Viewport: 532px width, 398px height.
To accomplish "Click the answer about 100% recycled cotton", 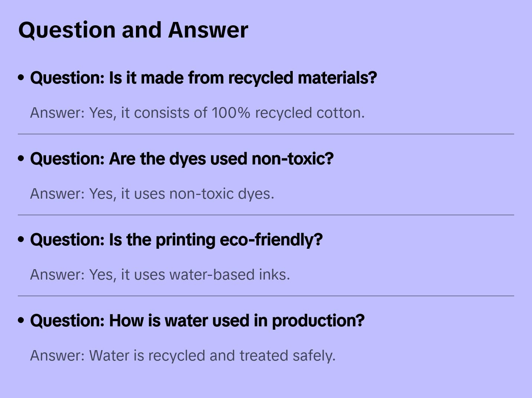I will pyautogui.click(x=197, y=113).
